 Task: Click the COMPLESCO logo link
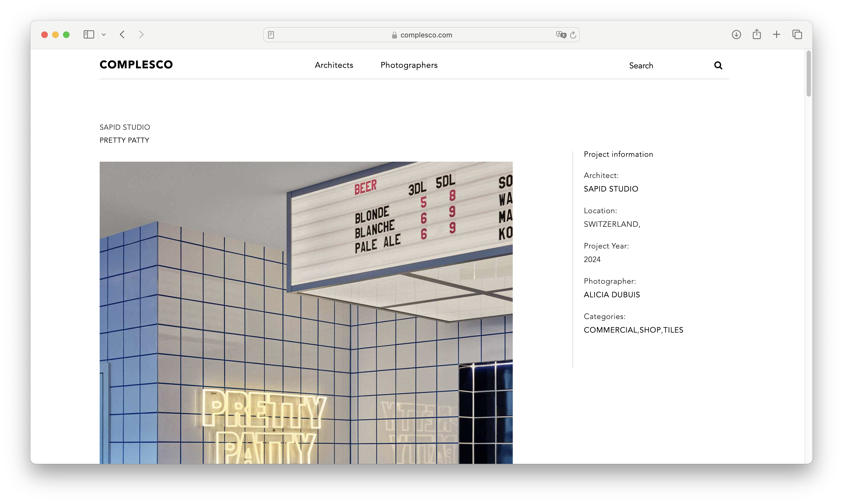tap(136, 65)
